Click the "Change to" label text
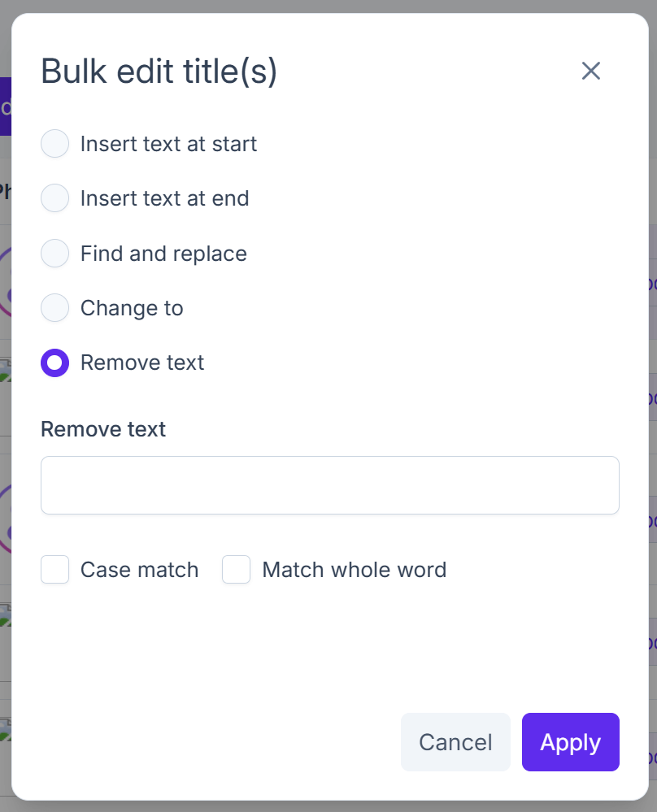The height and width of the screenshot is (812, 657). (x=132, y=308)
